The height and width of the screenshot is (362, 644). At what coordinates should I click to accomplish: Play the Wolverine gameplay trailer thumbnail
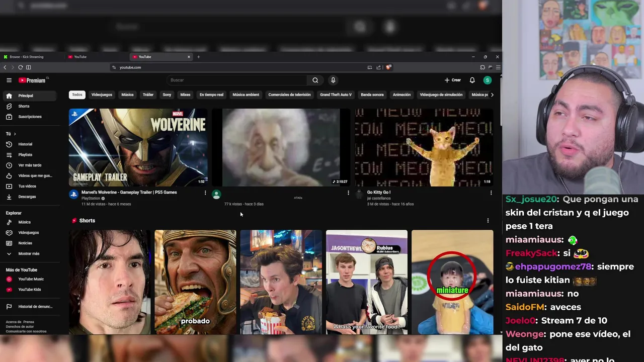(138, 147)
